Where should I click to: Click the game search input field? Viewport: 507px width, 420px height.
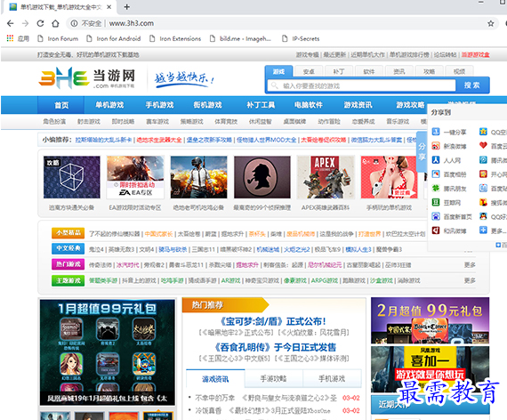361,85
